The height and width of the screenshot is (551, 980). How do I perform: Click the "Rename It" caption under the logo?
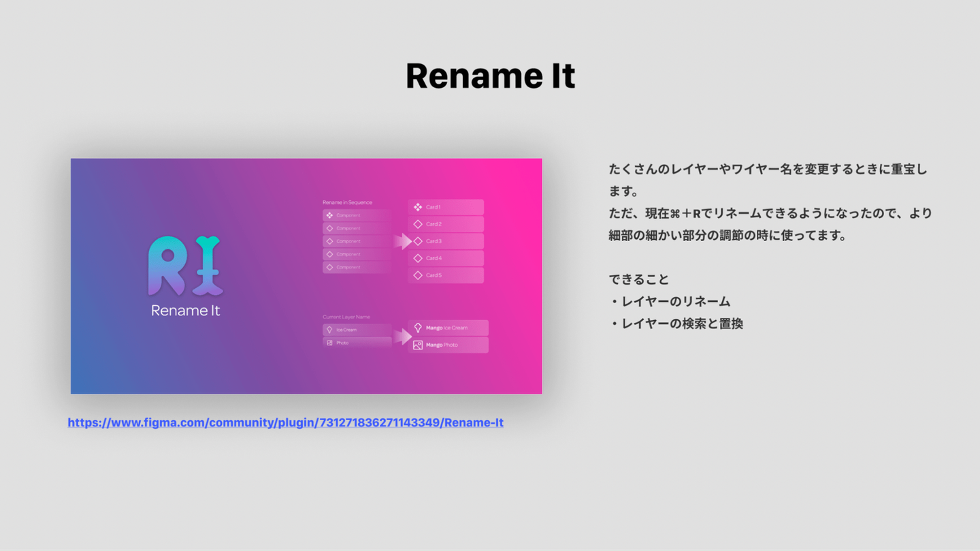[x=185, y=311]
